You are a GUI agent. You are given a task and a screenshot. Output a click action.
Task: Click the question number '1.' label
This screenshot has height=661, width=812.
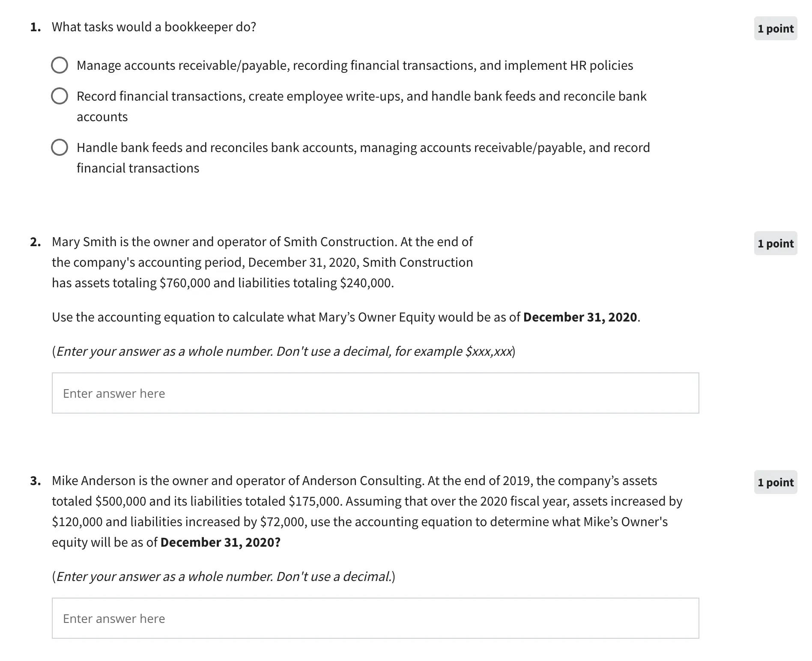click(36, 27)
